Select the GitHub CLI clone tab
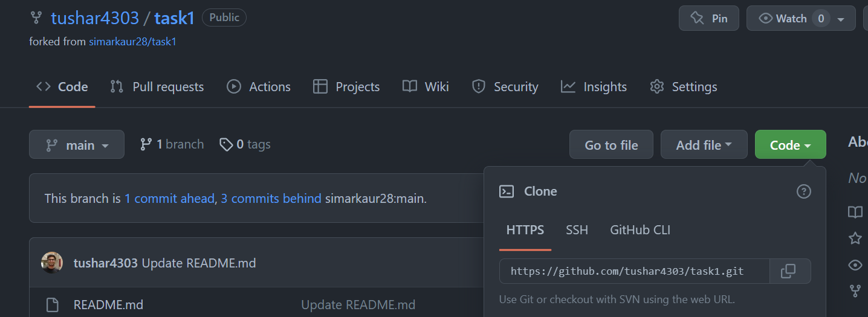868x317 pixels. click(640, 230)
